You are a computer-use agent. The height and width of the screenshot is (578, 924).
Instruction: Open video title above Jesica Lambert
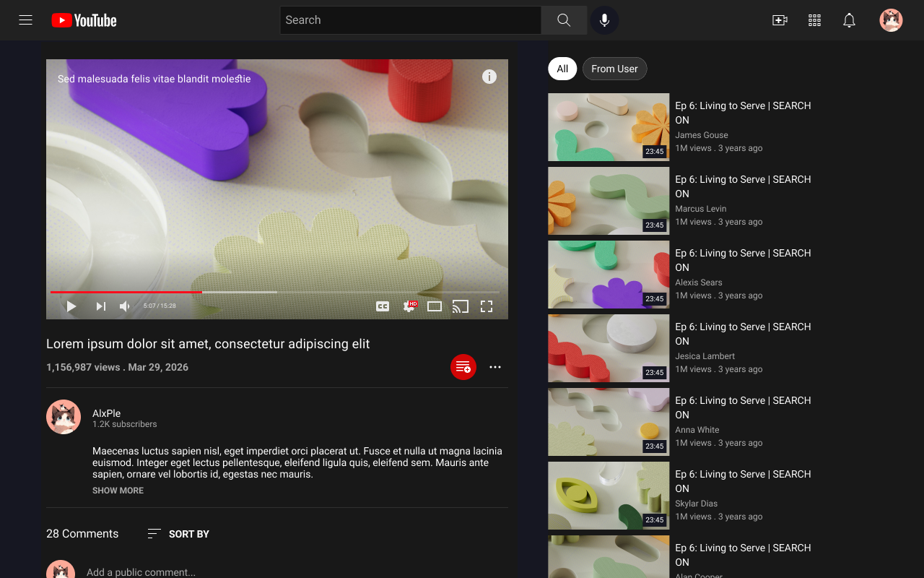[743, 334]
